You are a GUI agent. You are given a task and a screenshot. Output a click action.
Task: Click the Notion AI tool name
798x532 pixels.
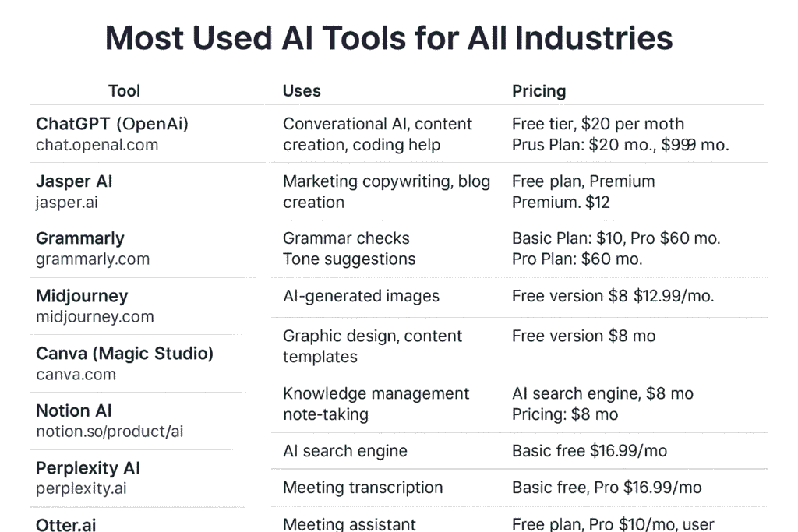point(74,410)
